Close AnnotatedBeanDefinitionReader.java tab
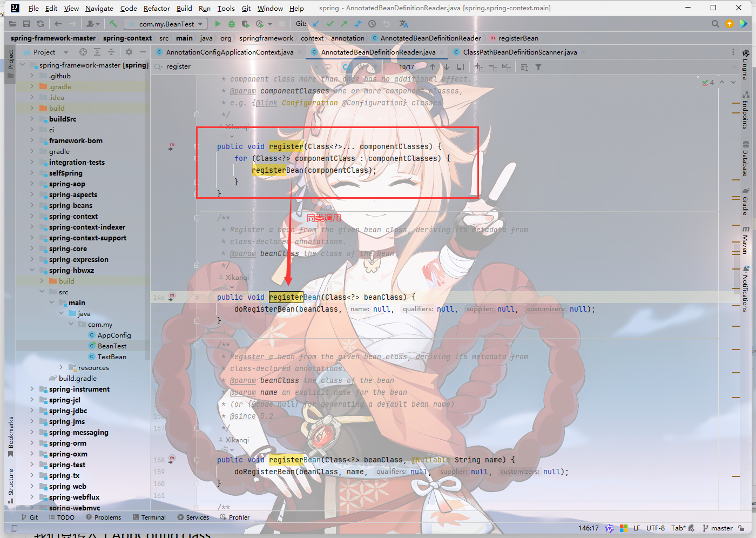This screenshot has height=538, width=756. tap(442, 52)
